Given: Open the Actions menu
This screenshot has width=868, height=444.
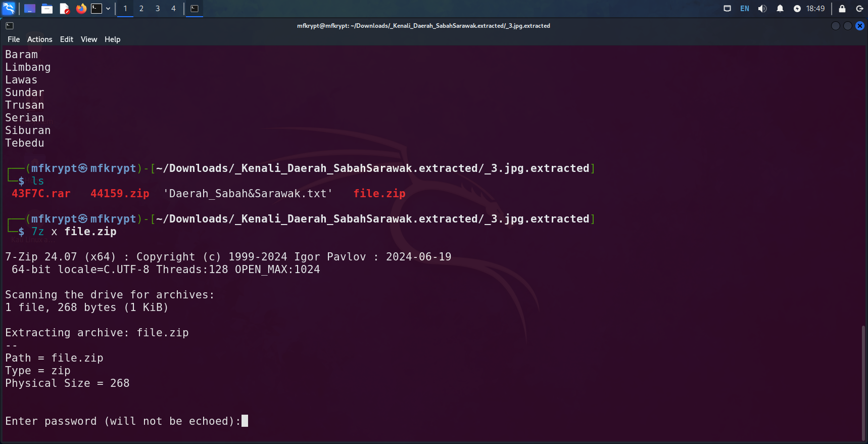Looking at the screenshot, I should [39, 39].
